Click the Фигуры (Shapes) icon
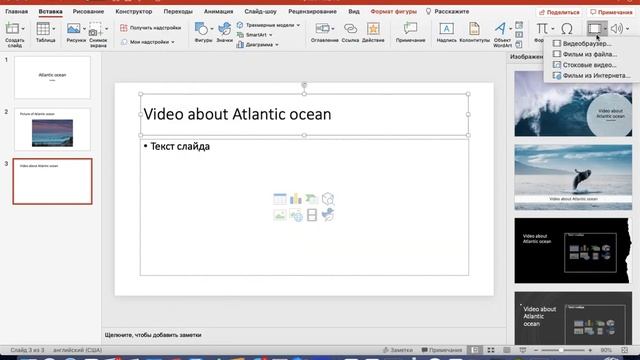 pos(201,29)
